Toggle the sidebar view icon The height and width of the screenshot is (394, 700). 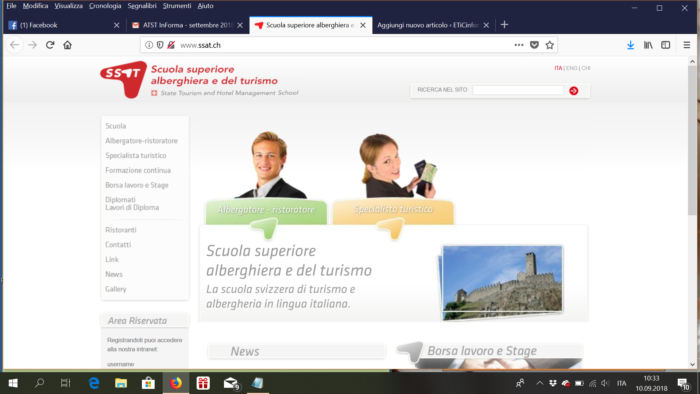666,45
